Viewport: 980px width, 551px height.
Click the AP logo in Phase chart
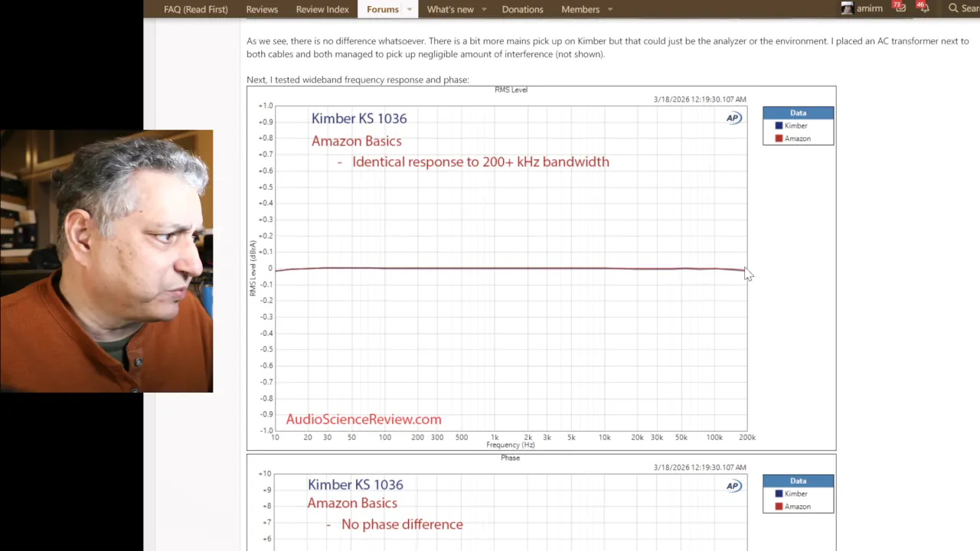(x=733, y=486)
